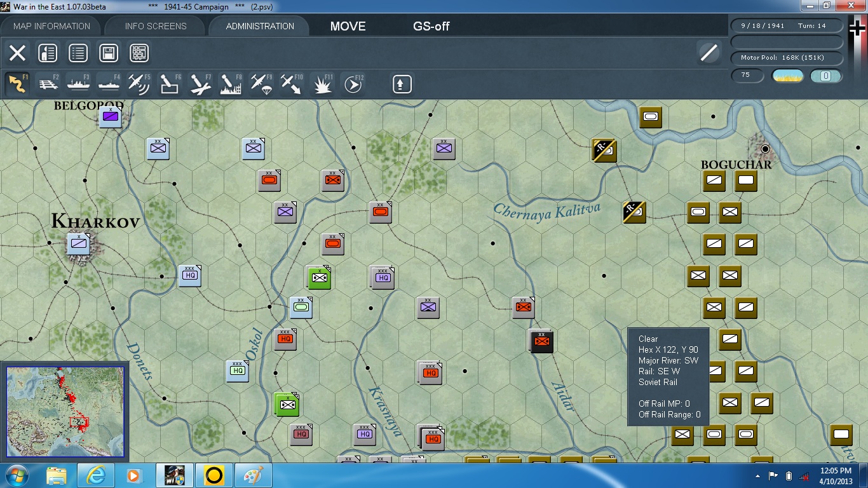Select the purple unit counter at Belgorod
This screenshot has width=868, height=488.
[110, 117]
